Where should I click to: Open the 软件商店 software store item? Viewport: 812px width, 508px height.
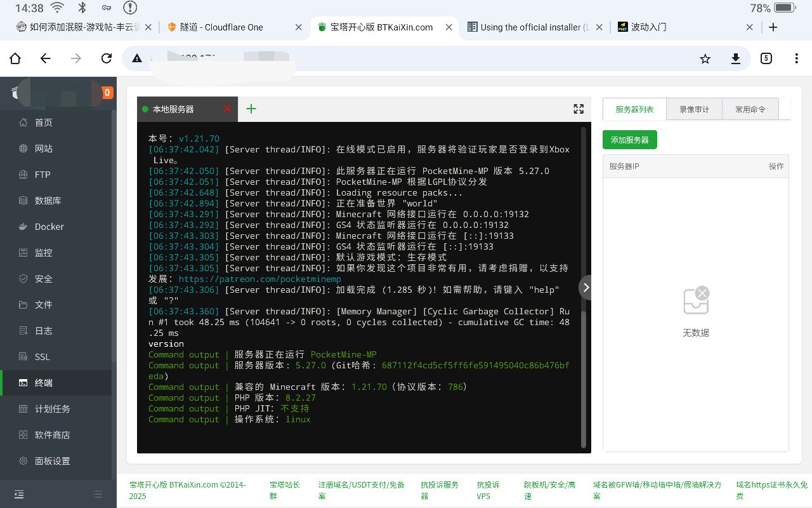(x=56, y=435)
